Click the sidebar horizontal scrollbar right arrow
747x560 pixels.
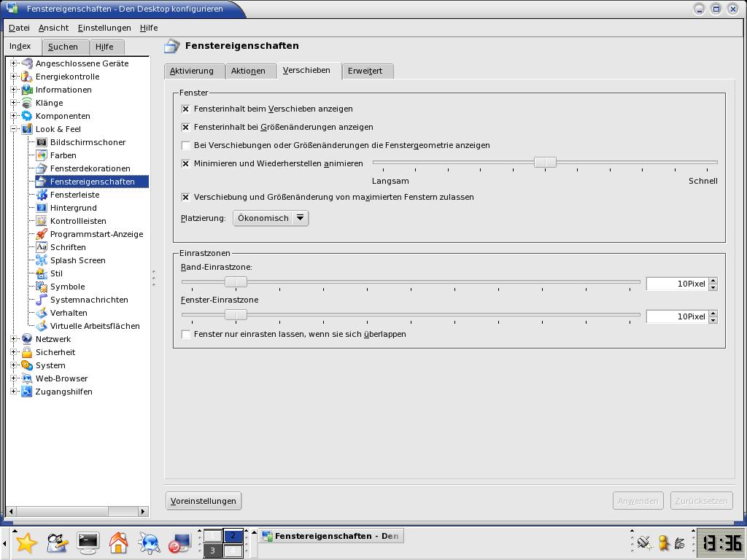[142, 511]
